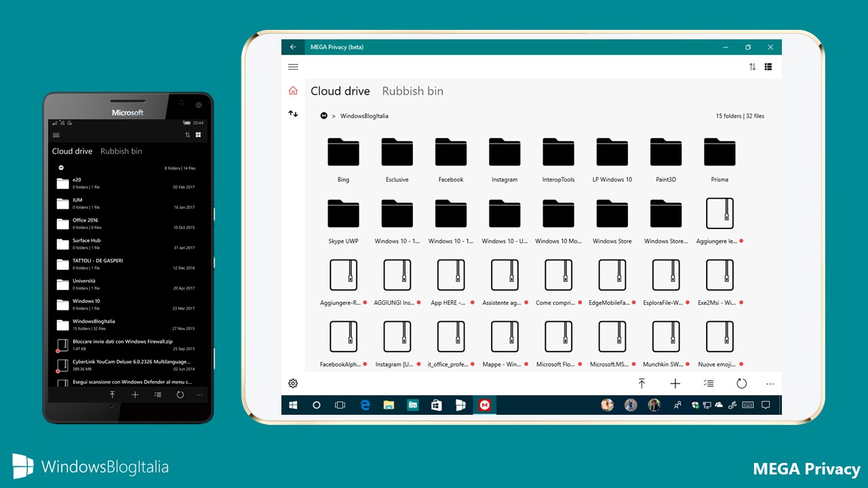Image resolution: width=868 pixels, height=488 pixels.
Task: Open the Esclusive folder
Action: 397,160
